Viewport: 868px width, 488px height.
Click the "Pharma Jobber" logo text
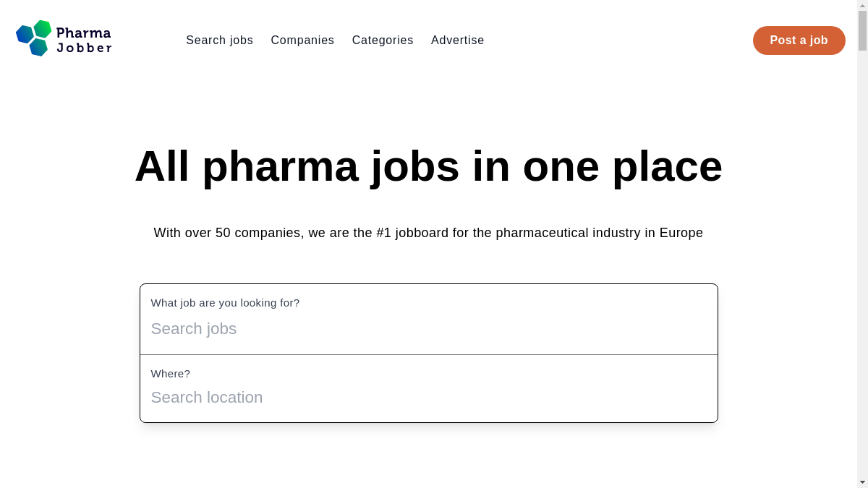(x=84, y=40)
